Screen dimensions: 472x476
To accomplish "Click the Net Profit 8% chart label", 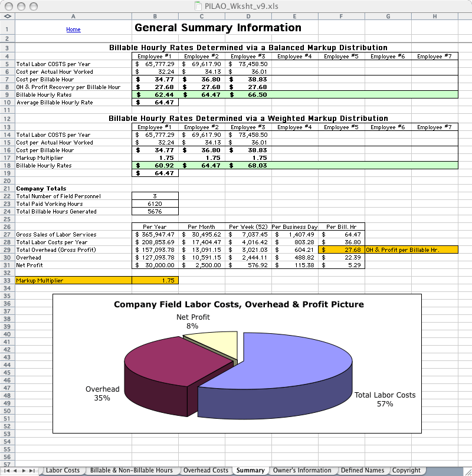I will [193, 321].
